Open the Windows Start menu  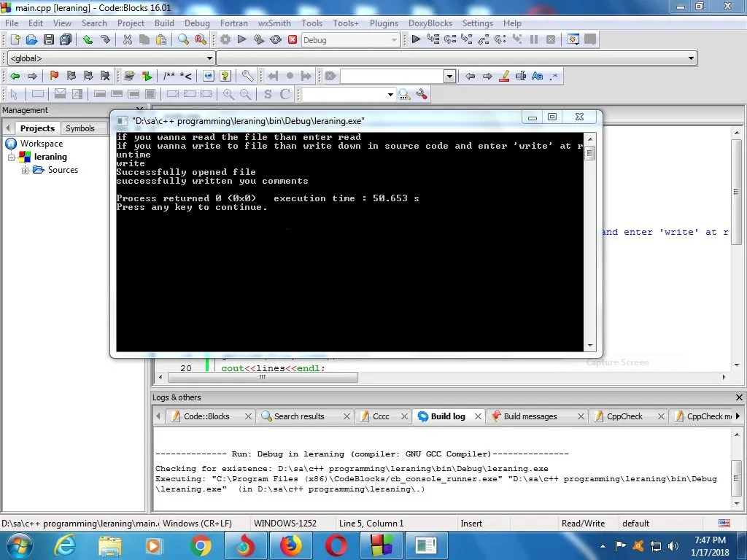tap(20, 545)
